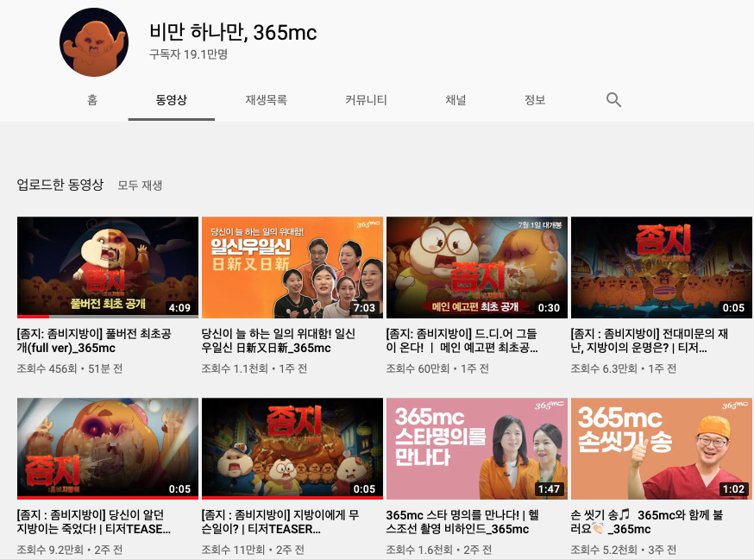Click text 조회수 9.2만회 • 2주 전
Image resolution: width=754 pixels, height=560 pixels.
pyautogui.click(x=70, y=550)
